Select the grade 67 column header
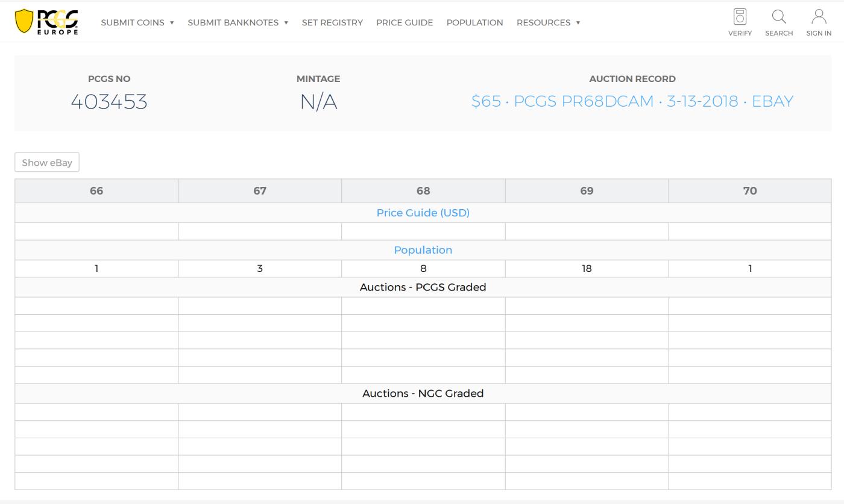 coord(260,191)
